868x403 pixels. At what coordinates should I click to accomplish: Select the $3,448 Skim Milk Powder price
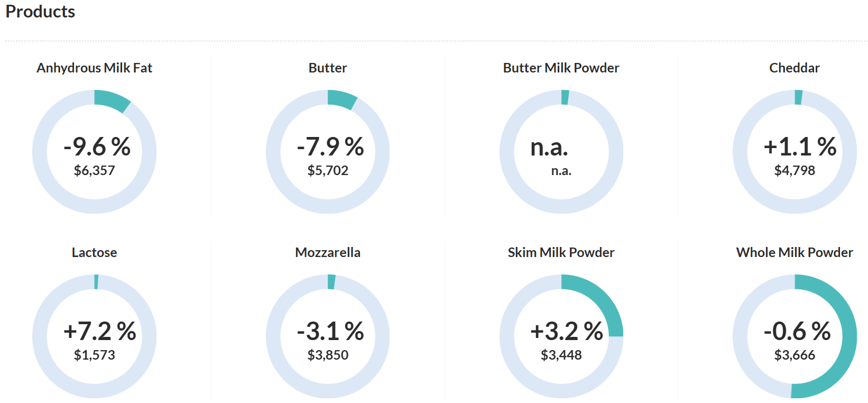[x=561, y=355]
